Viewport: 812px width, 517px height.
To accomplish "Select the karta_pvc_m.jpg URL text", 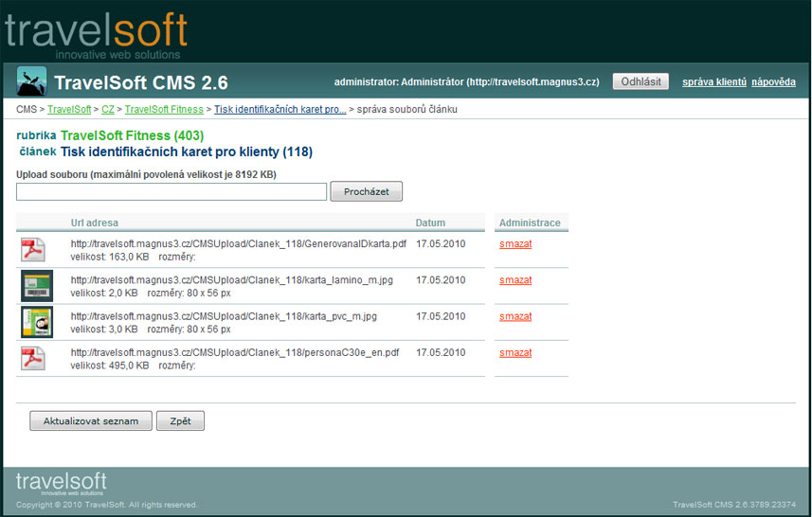I will [224, 316].
